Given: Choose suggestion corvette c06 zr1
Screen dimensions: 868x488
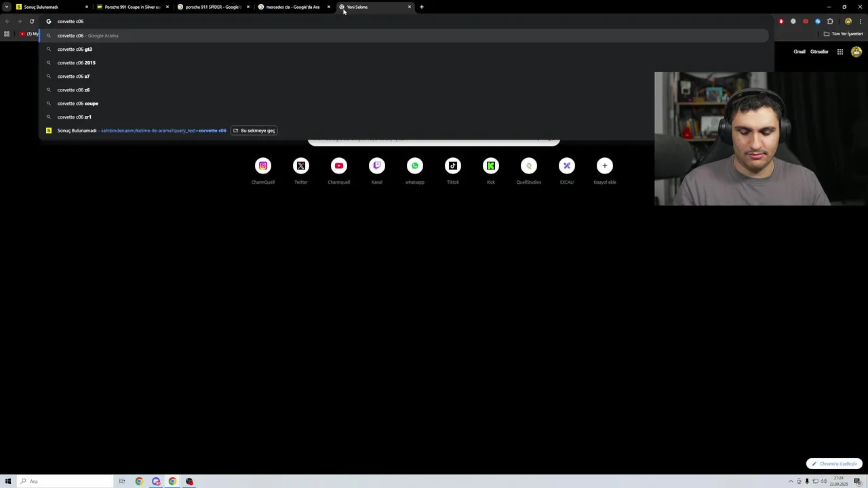Looking at the screenshot, I should 404,117.
